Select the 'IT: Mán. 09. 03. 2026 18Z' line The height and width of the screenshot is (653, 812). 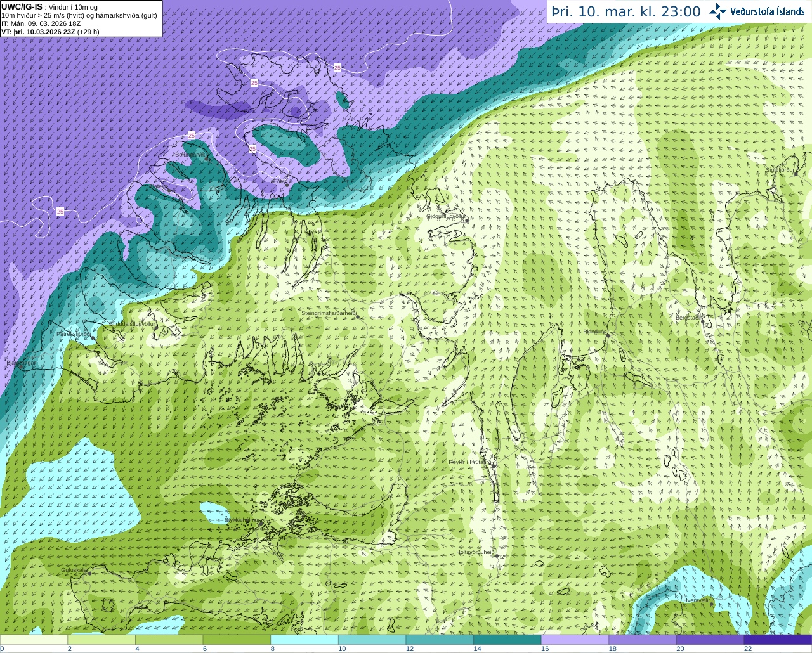[x=41, y=23]
